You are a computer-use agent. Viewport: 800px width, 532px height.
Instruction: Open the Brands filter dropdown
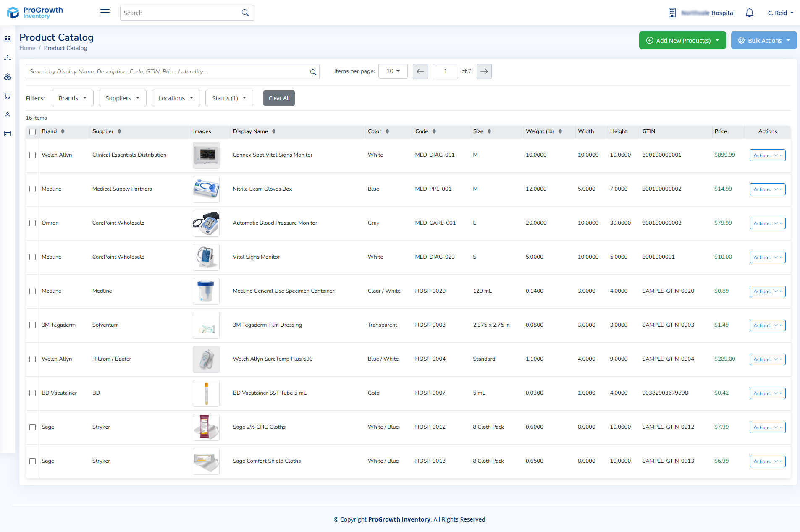73,98
